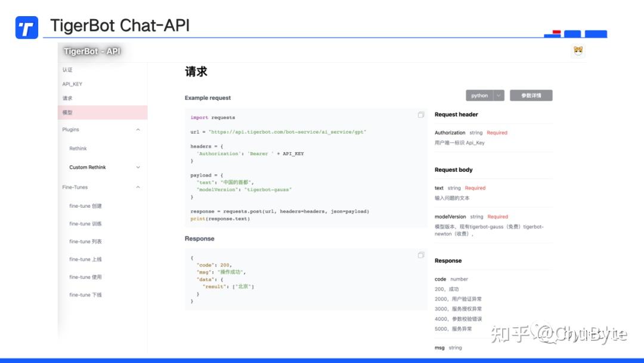This screenshot has height=363, width=644.
Task: Open fine-tune 列表 page
Action: 85,241
